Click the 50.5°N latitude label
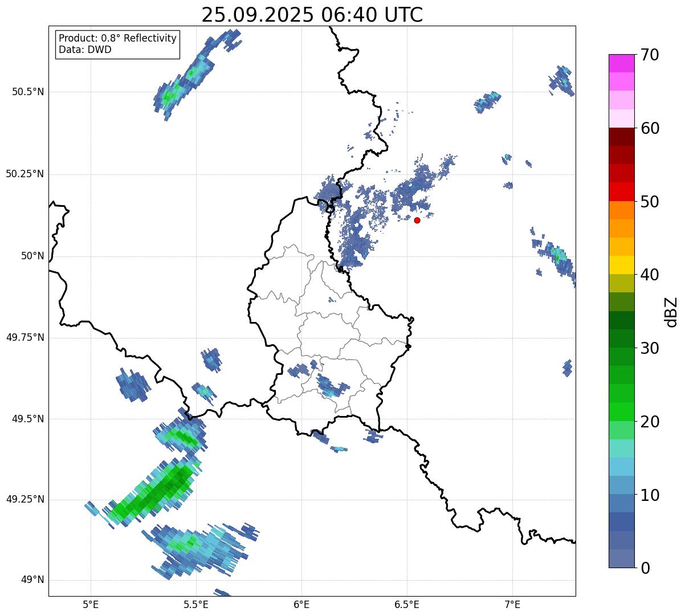 point(27,92)
